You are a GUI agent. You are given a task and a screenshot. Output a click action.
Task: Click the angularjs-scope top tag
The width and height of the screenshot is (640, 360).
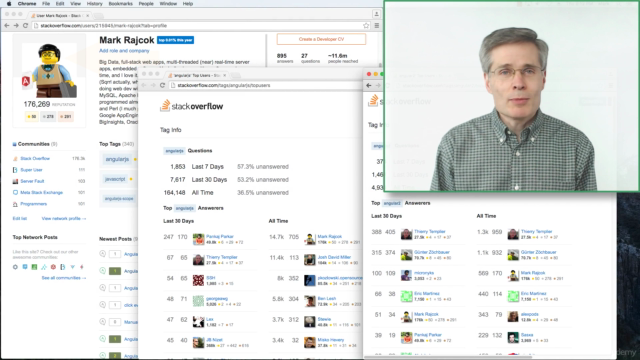pyautogui.click(x=119, y=199)
